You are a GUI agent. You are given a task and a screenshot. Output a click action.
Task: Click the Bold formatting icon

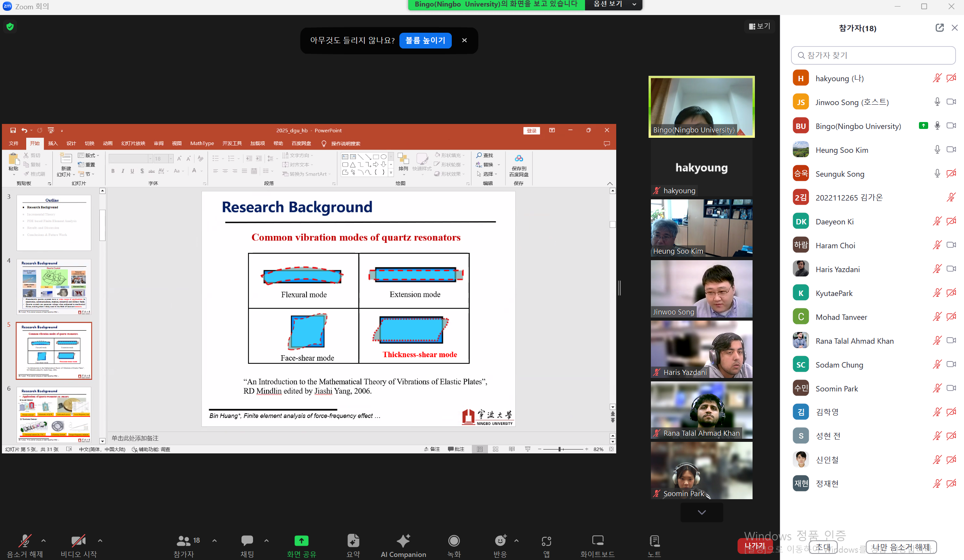pos(113,171)
